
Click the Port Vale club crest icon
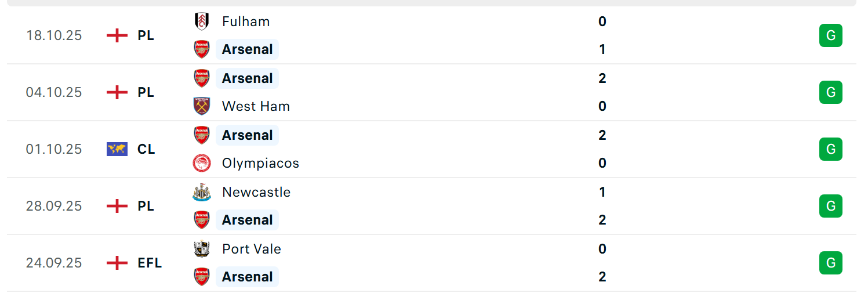click(x=201, y=249)
